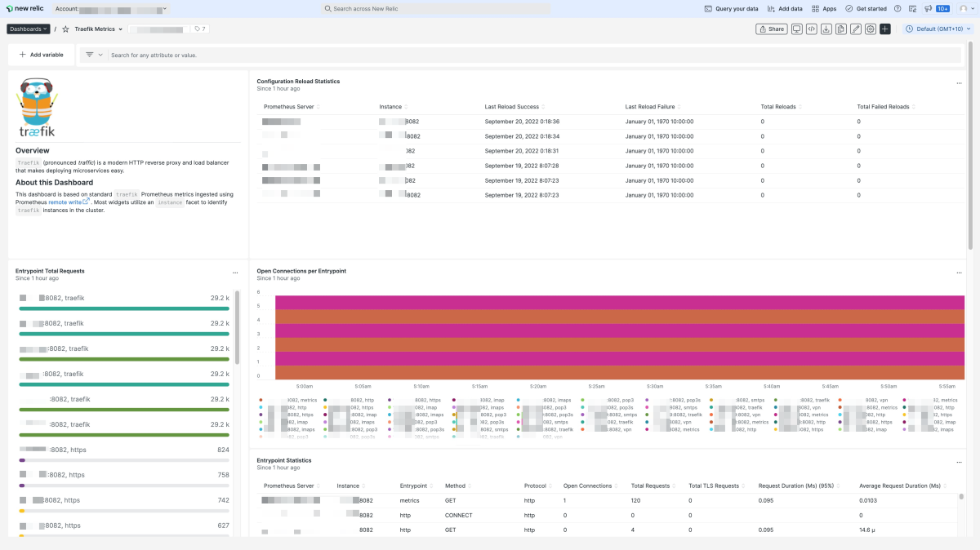This screenshot has height=550, width=980.
Task: Open dashboard settings gear icon
Action: [x=871, y=29]
